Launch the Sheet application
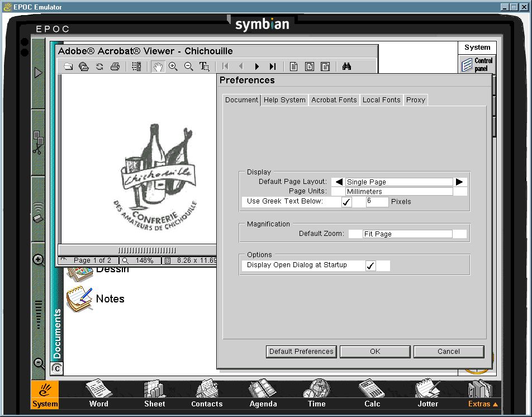 coord(155,394)
